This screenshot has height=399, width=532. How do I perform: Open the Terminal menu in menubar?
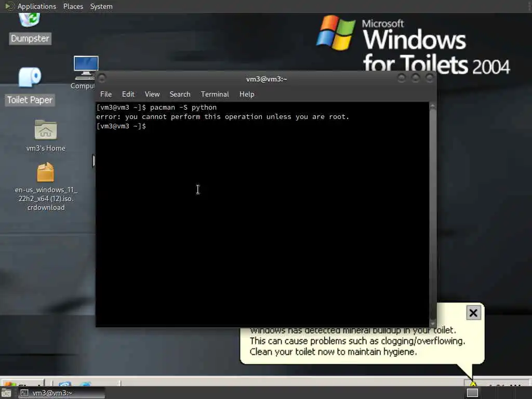[215, 95]
